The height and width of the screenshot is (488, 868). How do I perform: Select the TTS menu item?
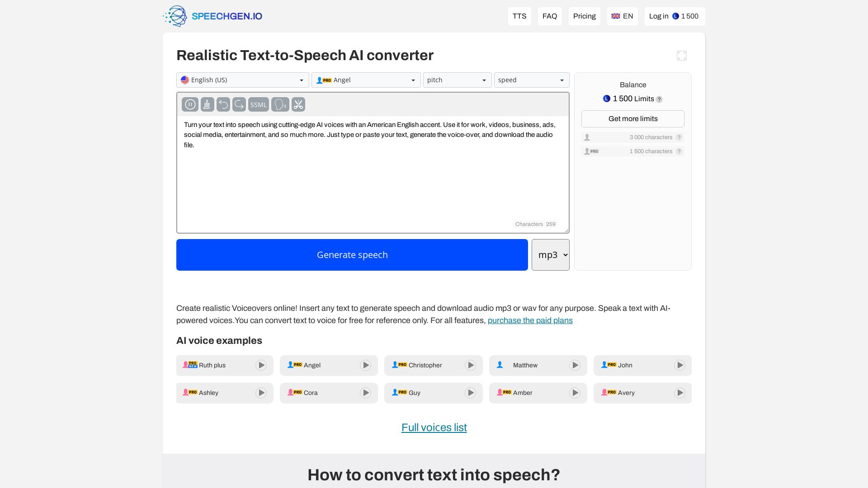pyautogui.click(x=519, y=16)
